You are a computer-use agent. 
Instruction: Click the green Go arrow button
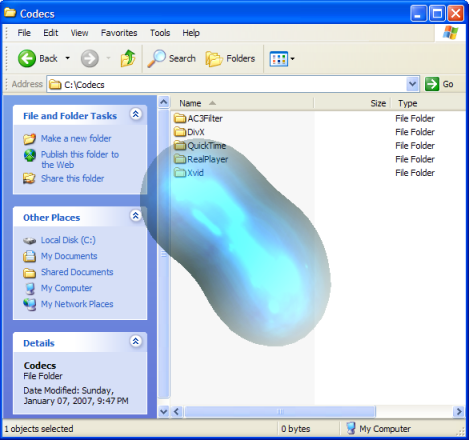coord(432,84)
